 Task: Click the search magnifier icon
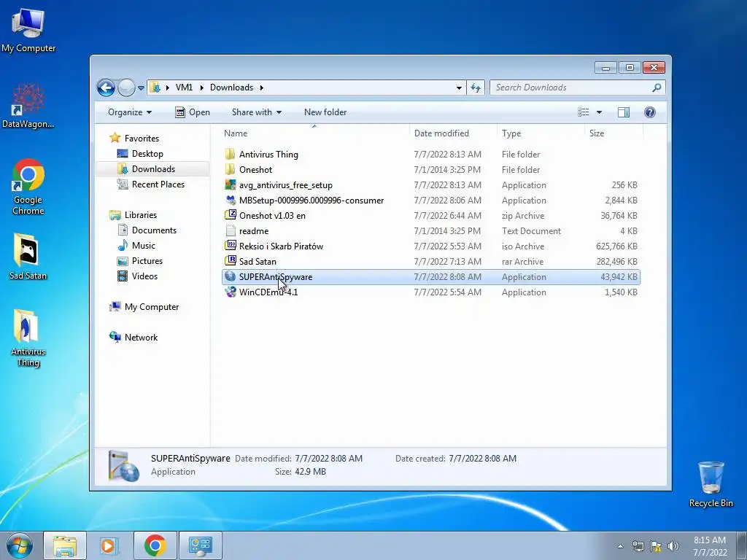point(657,87)
